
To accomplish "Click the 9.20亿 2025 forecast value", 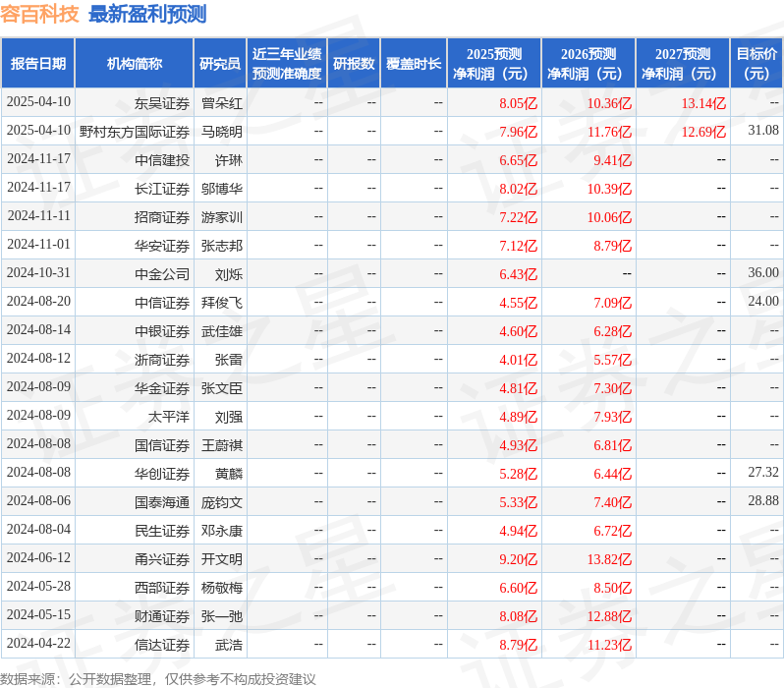I will (519, 559).
